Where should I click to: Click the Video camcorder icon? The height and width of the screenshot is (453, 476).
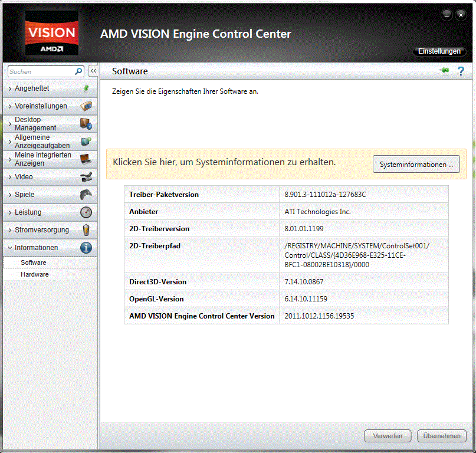coord(86,177)
